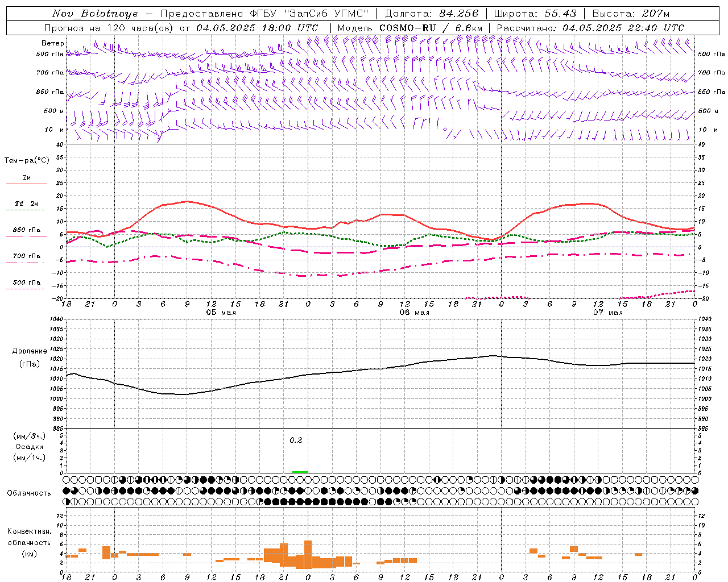This screenshot has width=728, height=582.
Task: Select the Широта: 55.43 value
Action: point(535,14)
